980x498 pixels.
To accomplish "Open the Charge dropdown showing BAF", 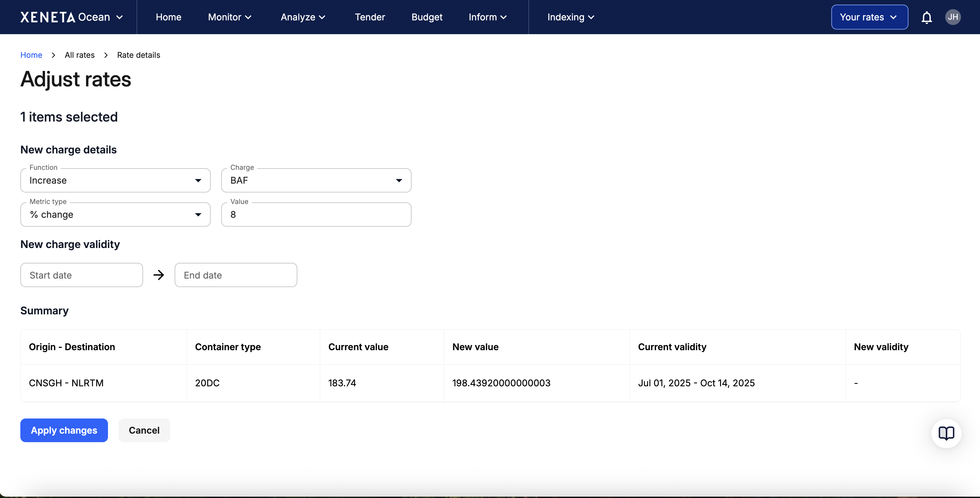I will coord(316,180).
